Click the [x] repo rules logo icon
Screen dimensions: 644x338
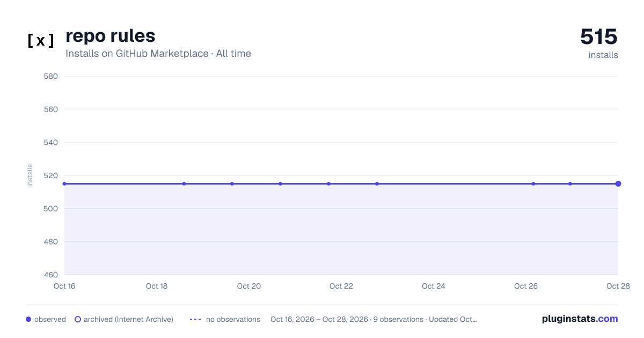point(41,41)
